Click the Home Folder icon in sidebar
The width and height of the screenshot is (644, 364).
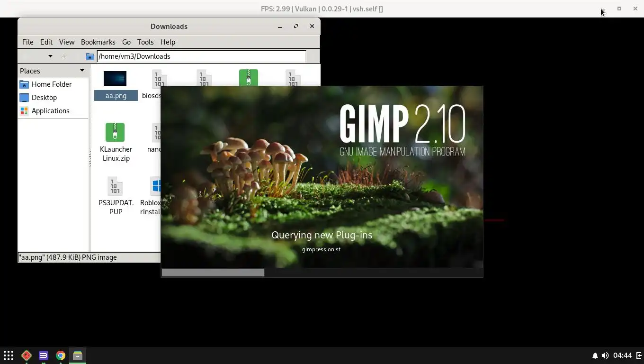pos(24,84)
